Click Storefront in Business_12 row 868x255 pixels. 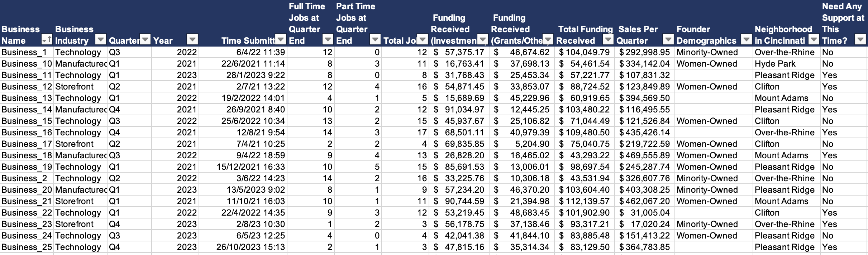(80, 87)
